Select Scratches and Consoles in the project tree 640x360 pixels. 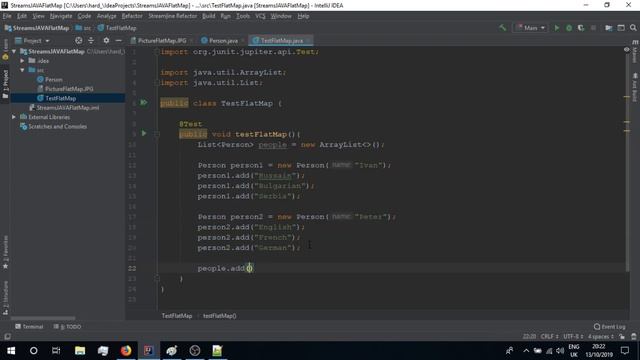[58, 127]
